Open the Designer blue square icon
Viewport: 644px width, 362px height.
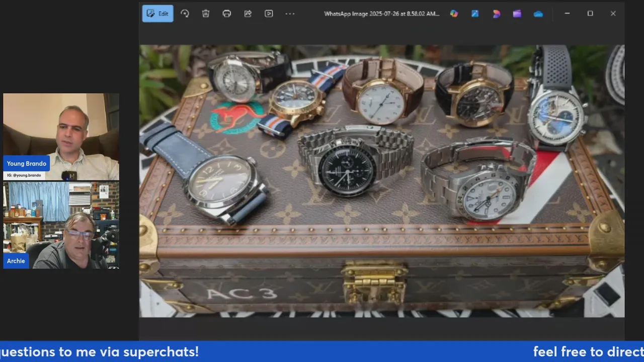pos(475,14)
